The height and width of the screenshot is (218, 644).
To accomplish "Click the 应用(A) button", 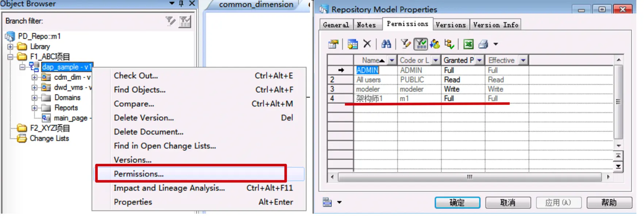I will point(558,203).
